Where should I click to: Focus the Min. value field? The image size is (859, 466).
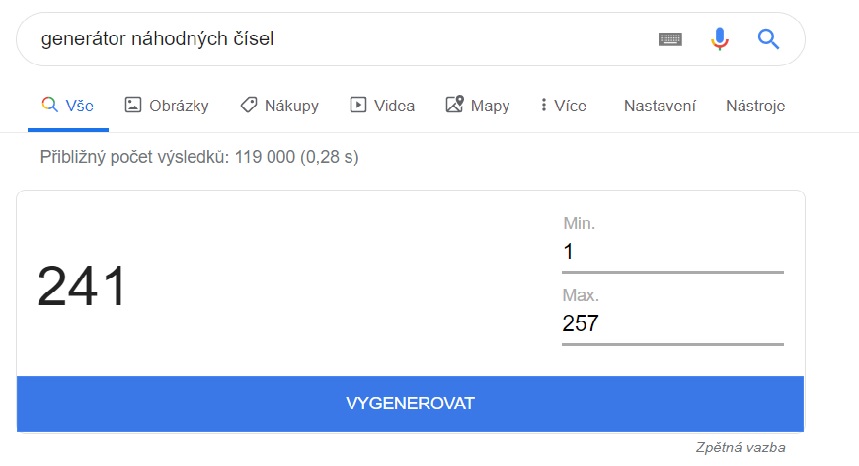click(x=672, y=252)
